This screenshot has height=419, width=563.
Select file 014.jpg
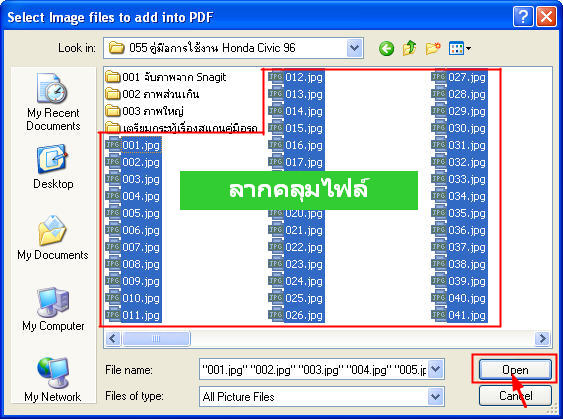click(296, 111)
